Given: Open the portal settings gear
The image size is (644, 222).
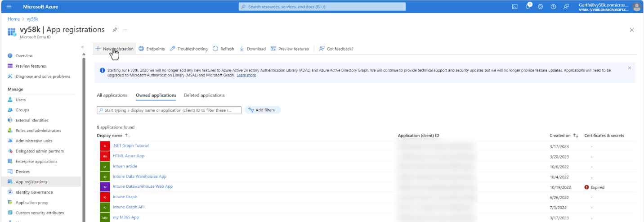Looking at the screenshot, I should click(541, 7).
